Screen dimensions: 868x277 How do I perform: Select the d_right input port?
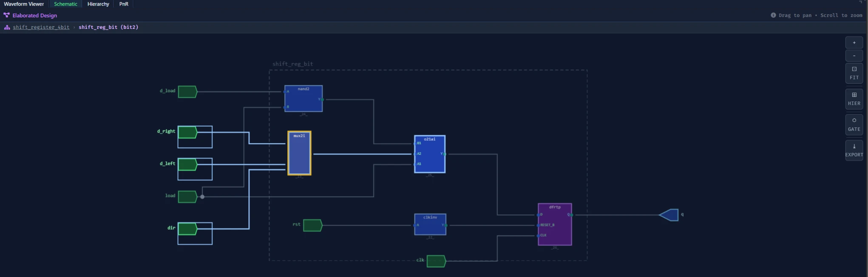coord(187,133)
